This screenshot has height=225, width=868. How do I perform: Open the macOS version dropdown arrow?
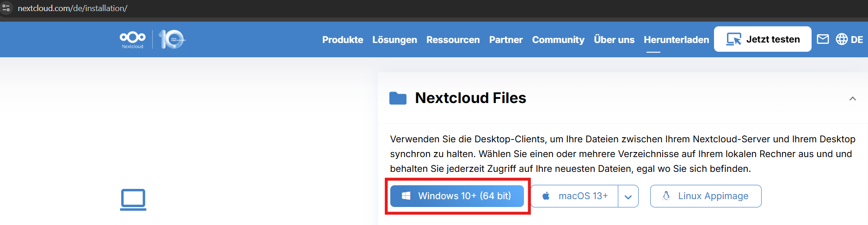coord(628,196)
